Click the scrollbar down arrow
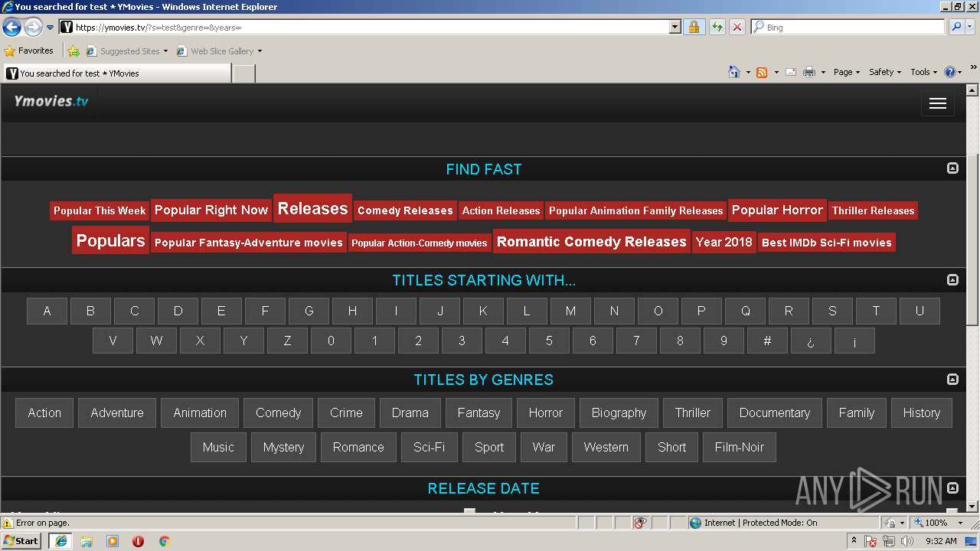Viewport: 980px width, 551px height. [972, 506]
